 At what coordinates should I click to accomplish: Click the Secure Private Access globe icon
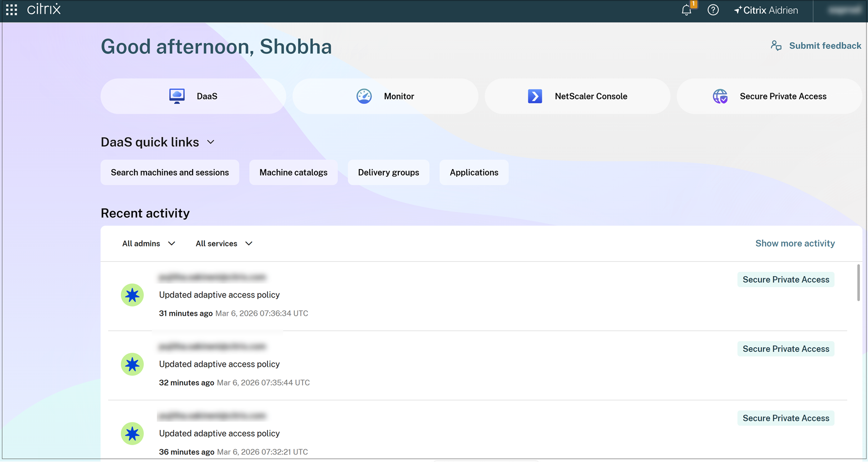pyautogui.click(x=720, y=96)
